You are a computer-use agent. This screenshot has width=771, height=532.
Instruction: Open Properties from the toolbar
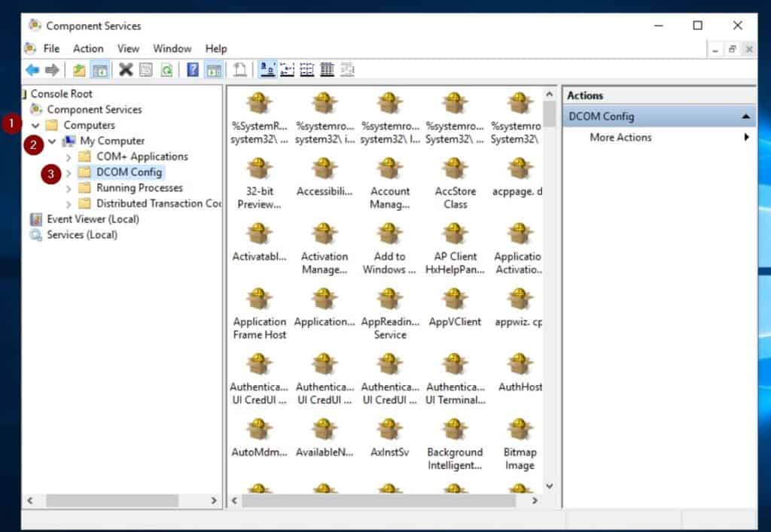point(146,70)
